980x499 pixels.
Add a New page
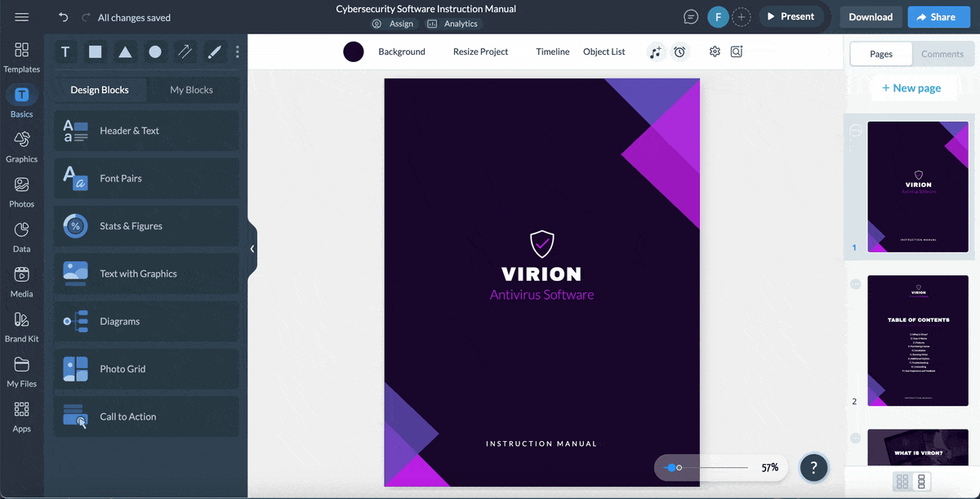click(911, 88)
